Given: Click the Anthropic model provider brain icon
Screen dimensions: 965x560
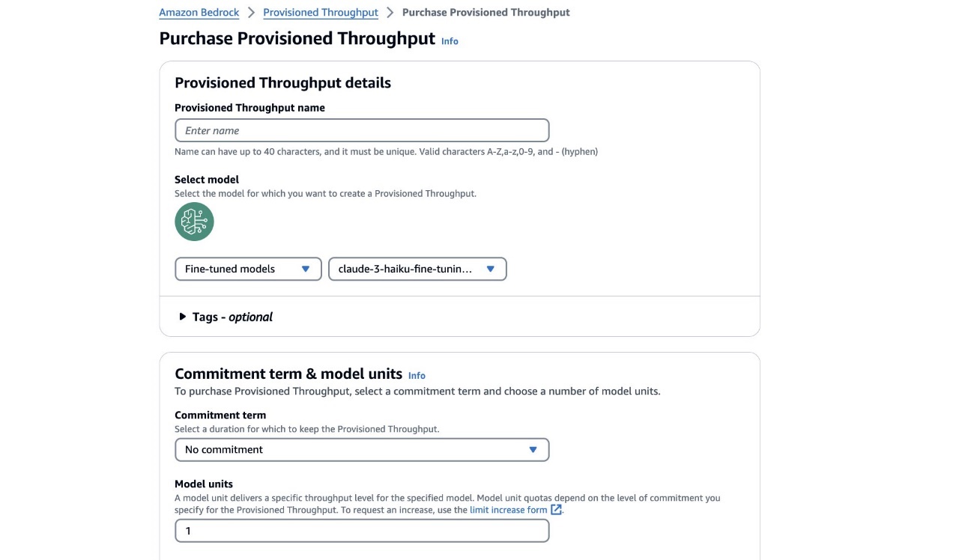Looking at the screenshot, I should click(194, 222).
